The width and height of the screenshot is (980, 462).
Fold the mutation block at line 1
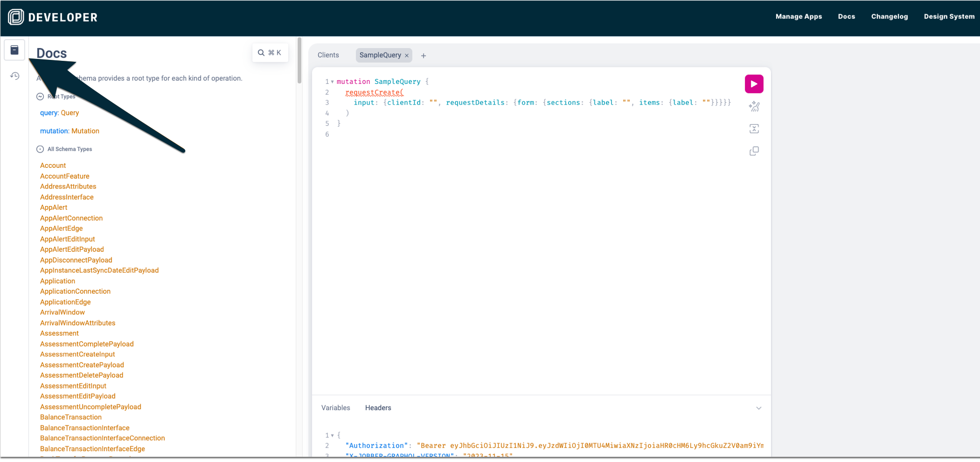tap(332, 82)
